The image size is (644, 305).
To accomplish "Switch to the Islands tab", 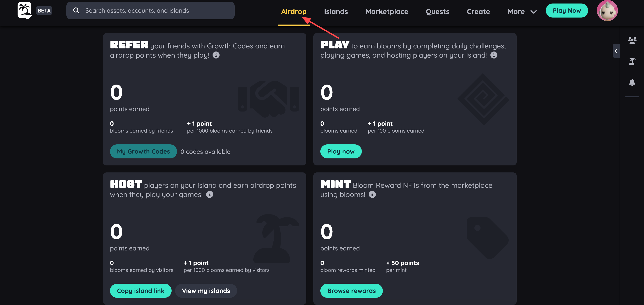I will 336,11.
